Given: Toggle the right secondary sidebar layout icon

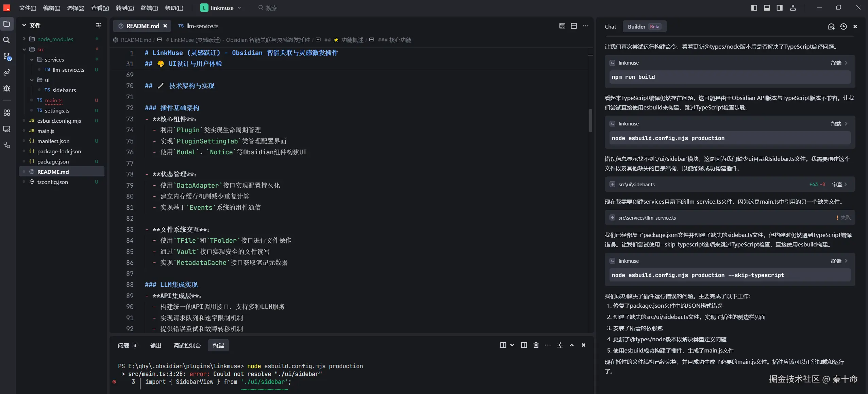Looking at the screenshot, I should 780,8.
